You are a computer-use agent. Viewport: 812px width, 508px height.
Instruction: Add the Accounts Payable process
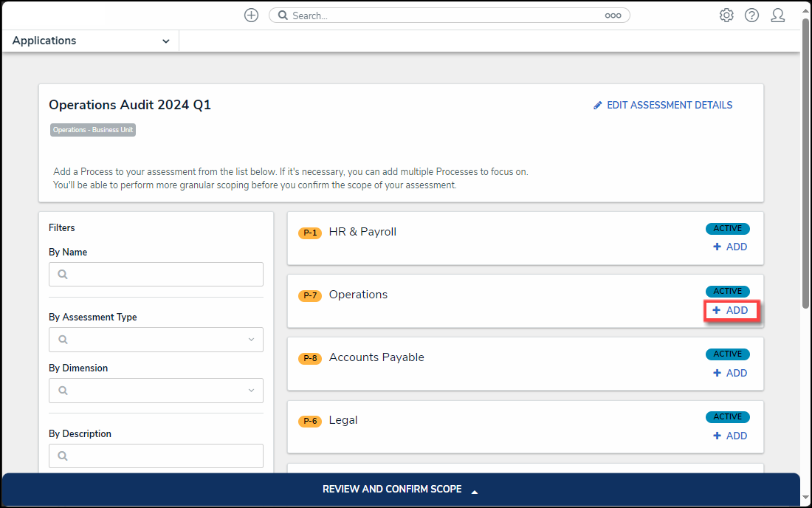coord(730,373)
